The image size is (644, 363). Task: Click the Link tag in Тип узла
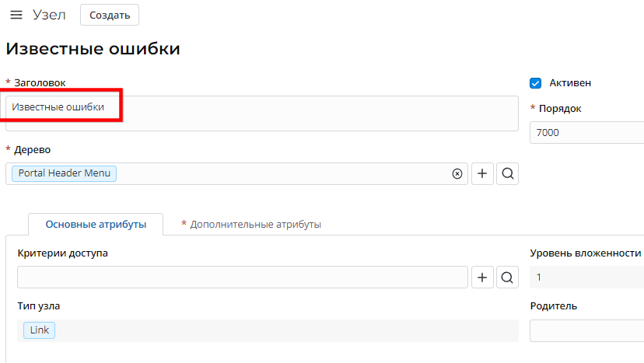(40, 330)
